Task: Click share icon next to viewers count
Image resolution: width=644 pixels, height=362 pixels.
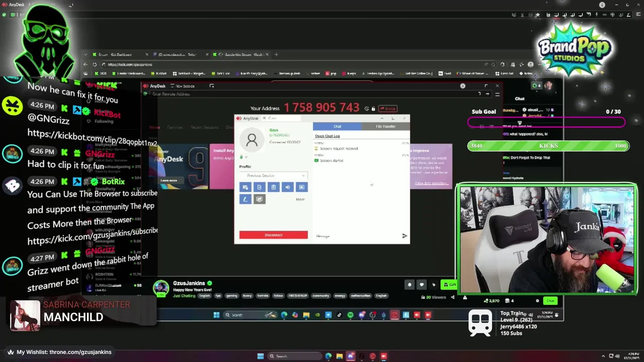Action: pyautogui.click(x=452, y=297)
